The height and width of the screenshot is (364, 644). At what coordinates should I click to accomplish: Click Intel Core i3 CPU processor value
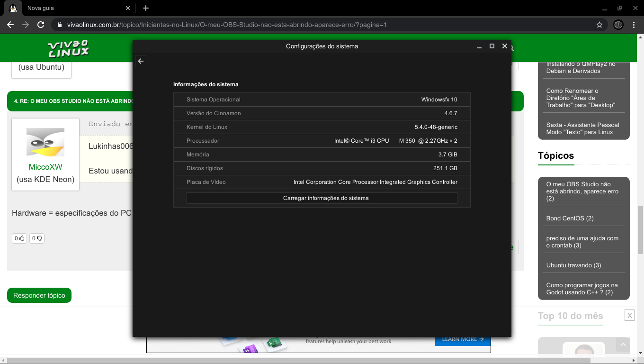click(396, 141)
